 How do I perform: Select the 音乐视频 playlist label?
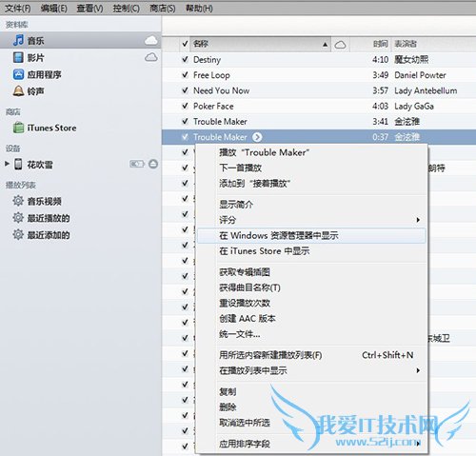point(44,201)
